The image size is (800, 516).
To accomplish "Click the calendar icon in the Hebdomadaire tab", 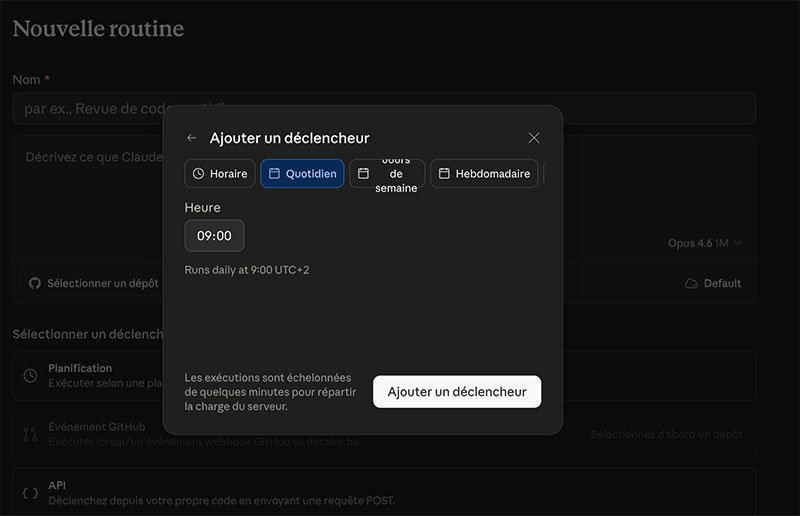I will (x=444, y=174).
